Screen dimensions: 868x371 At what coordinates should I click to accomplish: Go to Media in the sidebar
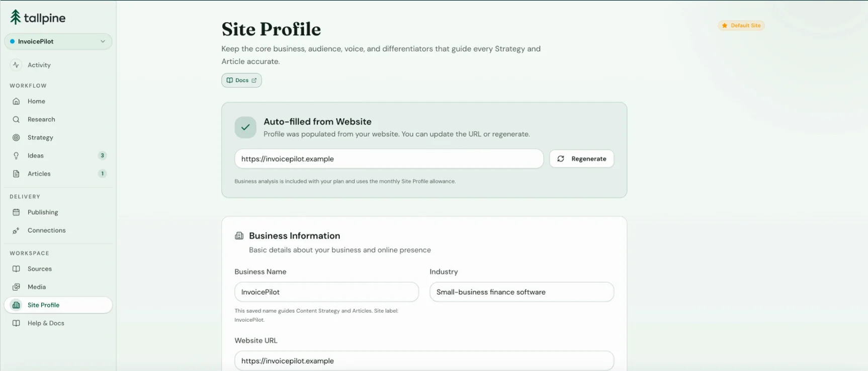tap(58, 287)
